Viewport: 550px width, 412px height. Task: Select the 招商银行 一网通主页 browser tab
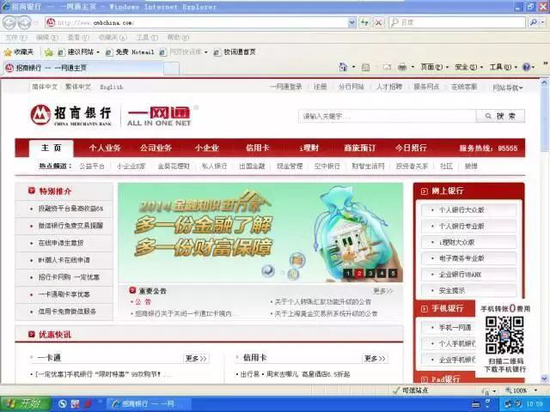(x=83, y=68)
